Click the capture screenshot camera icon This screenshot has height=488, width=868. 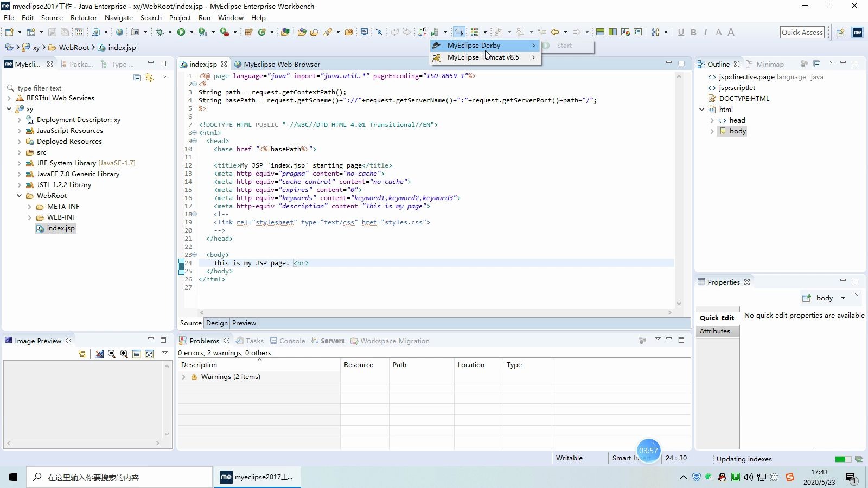click(x=135, y=32)
